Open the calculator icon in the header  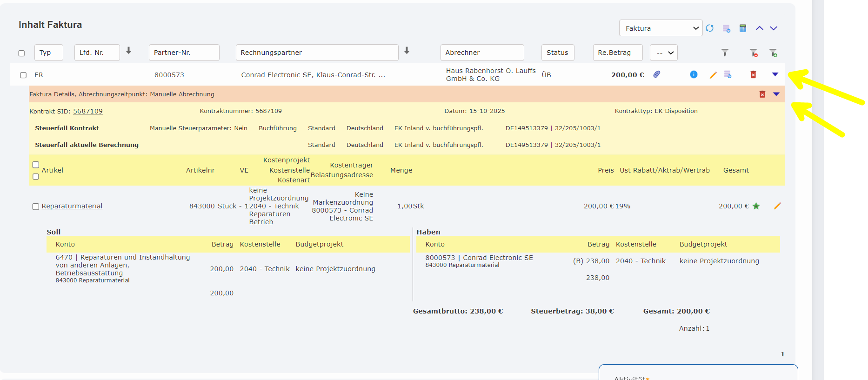(743, 28)
